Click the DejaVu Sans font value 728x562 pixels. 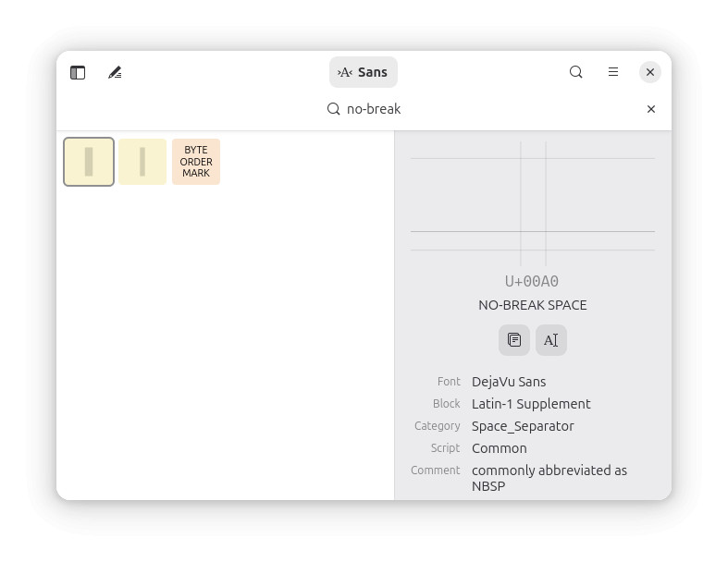[x=509, y=382]
